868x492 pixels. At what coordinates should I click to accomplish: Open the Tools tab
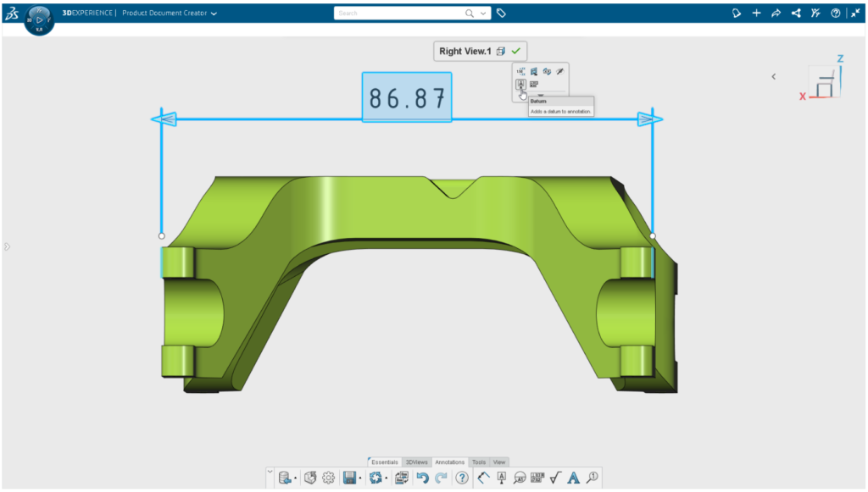(x=478, y=462)
